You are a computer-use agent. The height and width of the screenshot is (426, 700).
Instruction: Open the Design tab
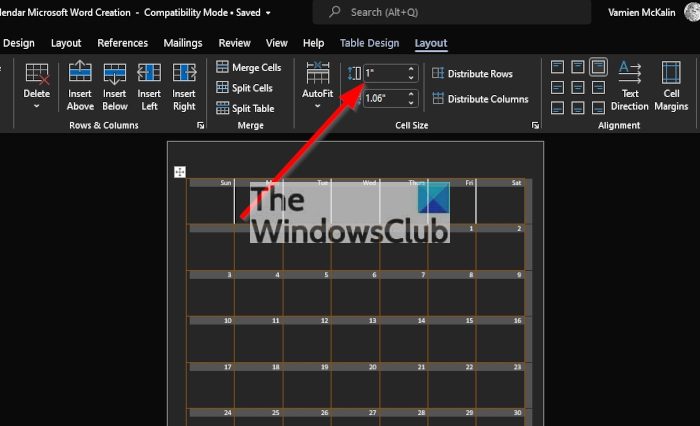click(x=19, y=43)
